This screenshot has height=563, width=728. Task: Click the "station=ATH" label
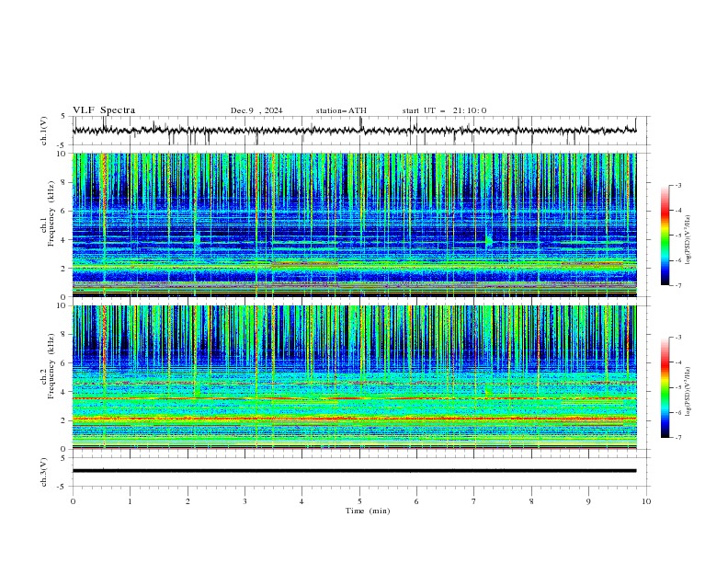(341, 110)
